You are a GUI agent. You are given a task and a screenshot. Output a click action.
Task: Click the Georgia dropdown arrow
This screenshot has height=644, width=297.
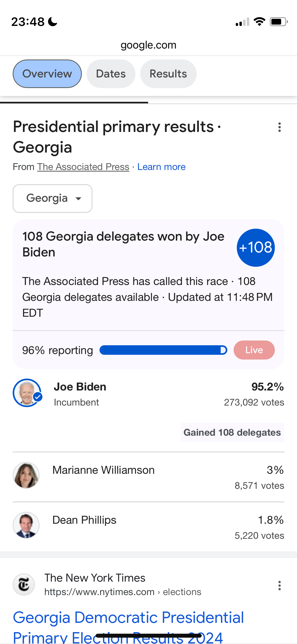(78, 199)
